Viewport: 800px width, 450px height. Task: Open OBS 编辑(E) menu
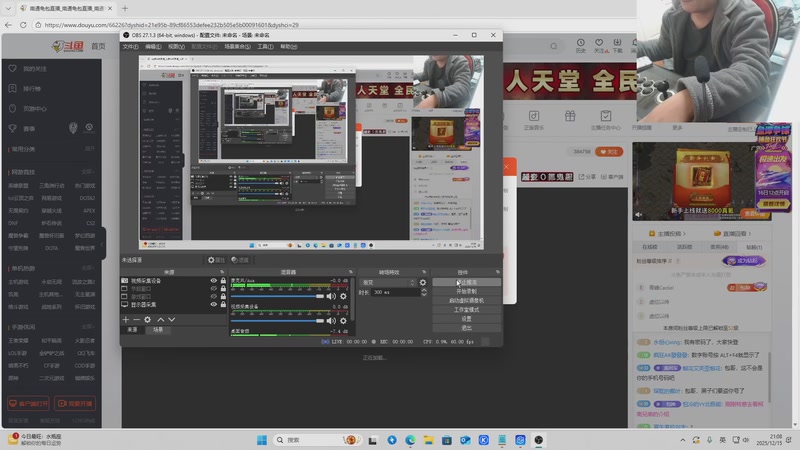(x=153, y=46)
